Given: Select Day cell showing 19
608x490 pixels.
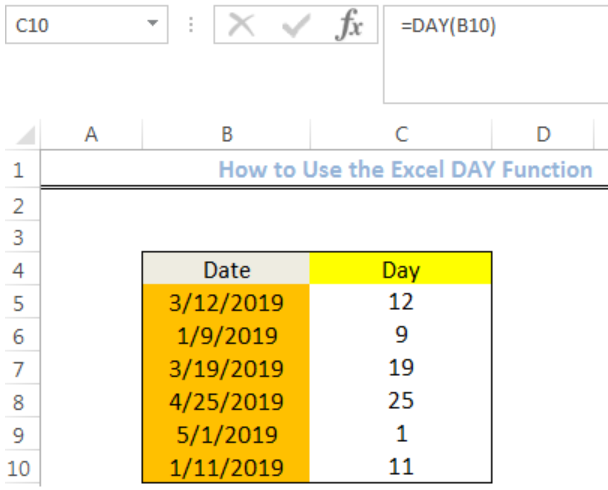Looking at the screenshot, I should click(x=401, y=368).
